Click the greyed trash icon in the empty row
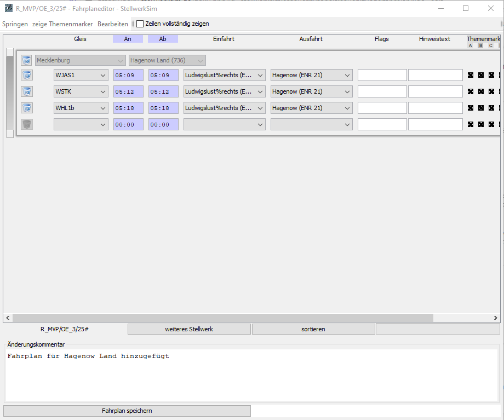This screenshot has height=420, width=504. click(27, 124)
